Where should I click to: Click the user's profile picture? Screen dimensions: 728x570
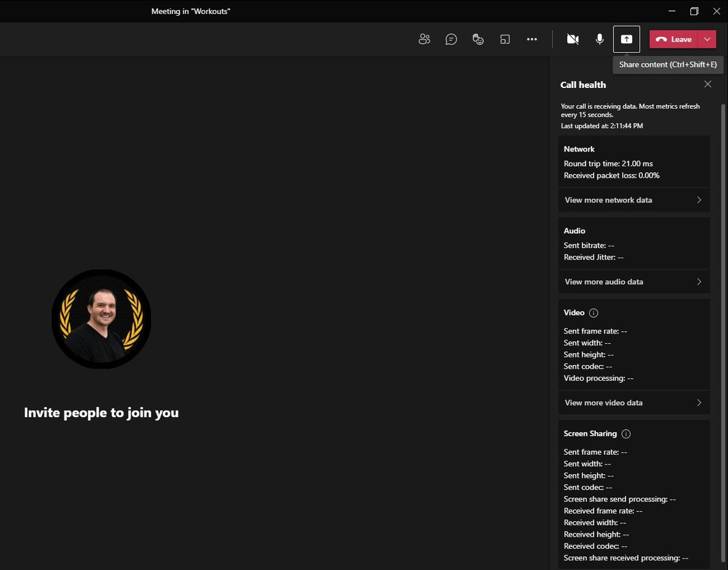pos(101,318)
